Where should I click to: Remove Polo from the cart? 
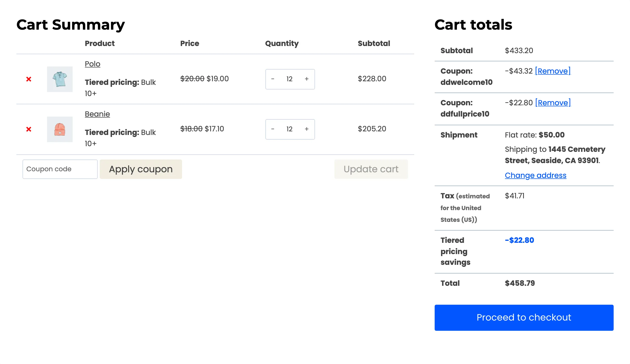pos(29,79)
